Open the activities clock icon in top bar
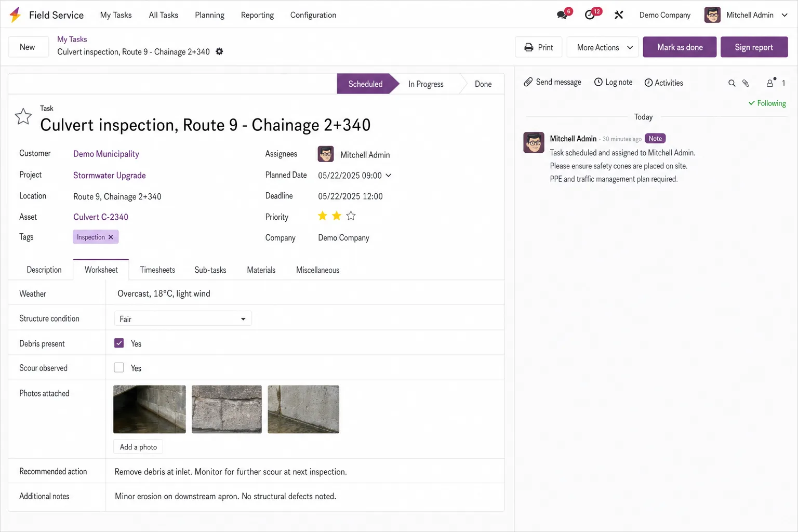Image resolution: width=798 pixels, height=532 pixels. 590,15
